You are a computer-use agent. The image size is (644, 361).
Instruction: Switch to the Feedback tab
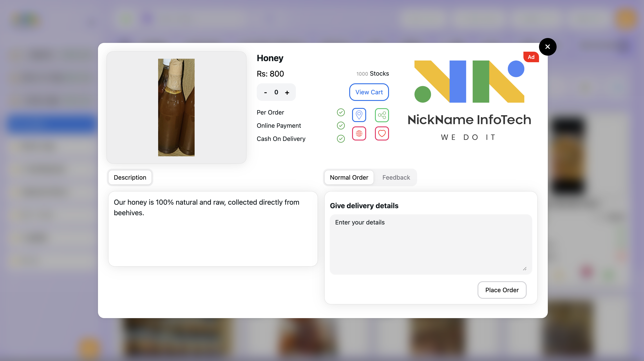396,177
